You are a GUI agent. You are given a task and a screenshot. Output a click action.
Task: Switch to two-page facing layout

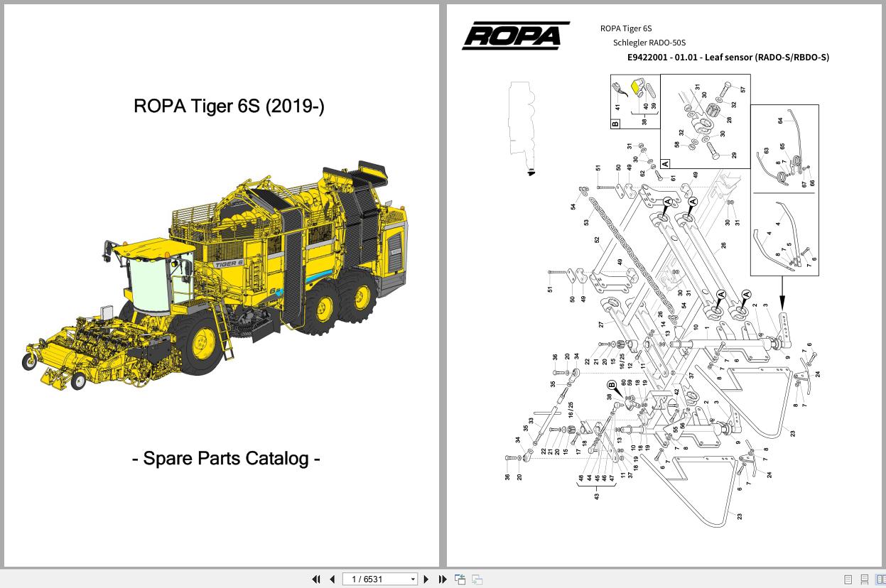coord(880,579)
